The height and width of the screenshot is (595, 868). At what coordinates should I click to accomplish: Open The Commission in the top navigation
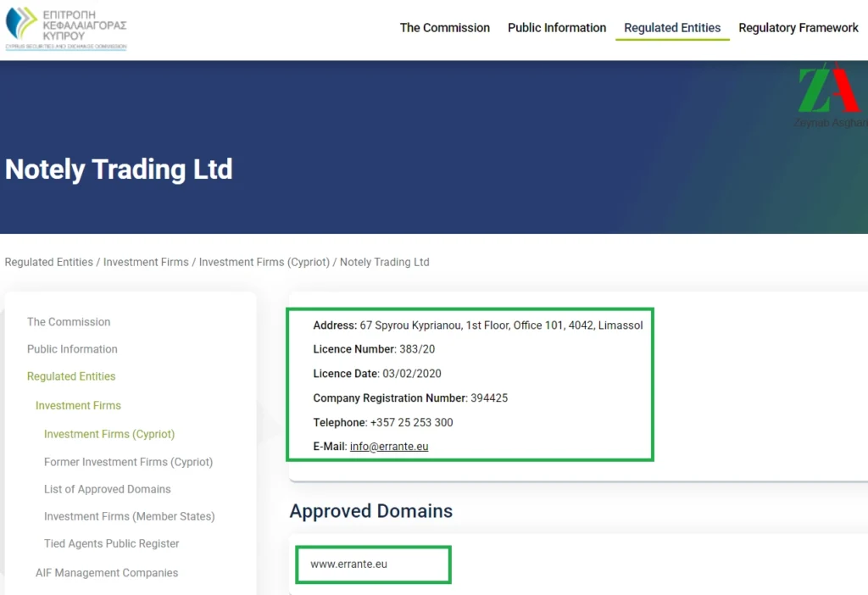444,28
